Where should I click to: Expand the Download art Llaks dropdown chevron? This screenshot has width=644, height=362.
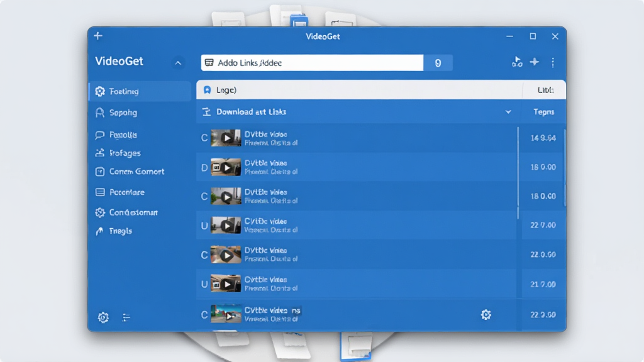point(508,112)
